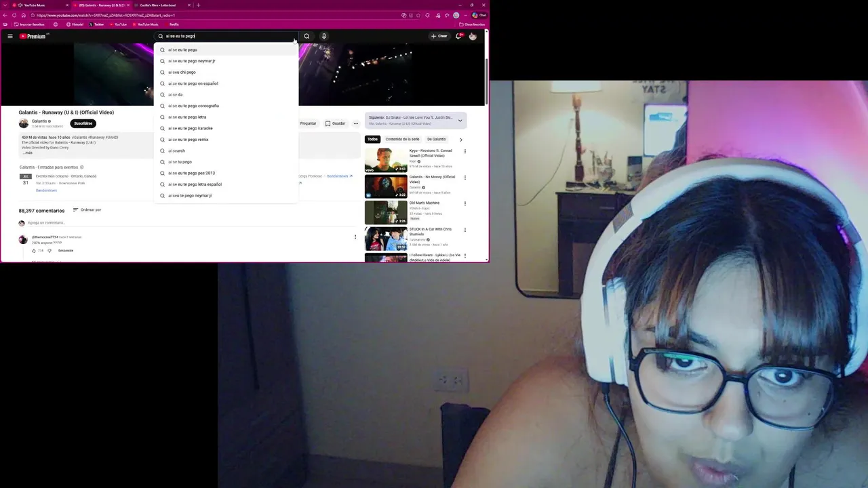868x488 pixels.
Task: Open the Galantis channel avatar
Action: [x=24, y=123]
